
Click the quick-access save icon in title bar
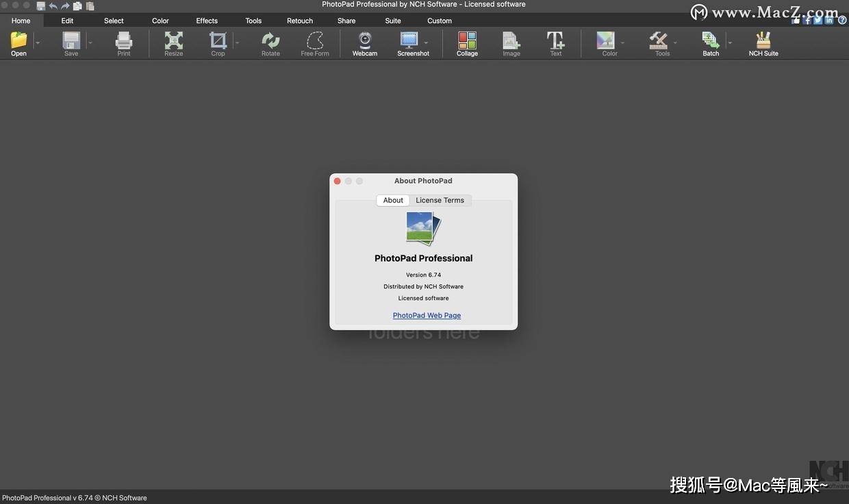41,5
